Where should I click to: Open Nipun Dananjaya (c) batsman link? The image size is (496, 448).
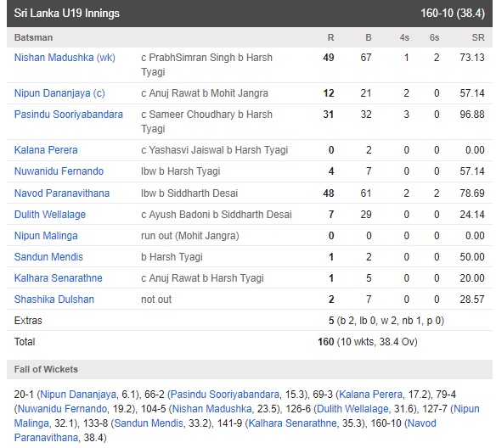click(x=59, y=93)
